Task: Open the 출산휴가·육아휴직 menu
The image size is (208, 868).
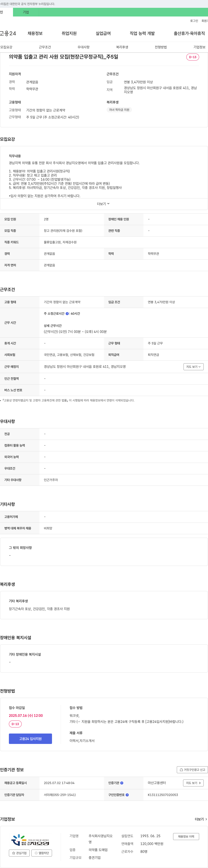Action: click(x=189, y=33)
